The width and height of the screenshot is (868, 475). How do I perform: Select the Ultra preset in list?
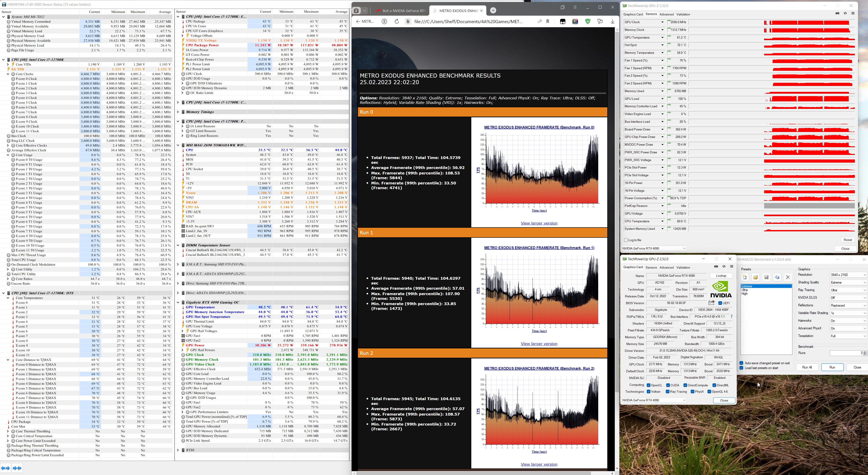pos(745,290)
